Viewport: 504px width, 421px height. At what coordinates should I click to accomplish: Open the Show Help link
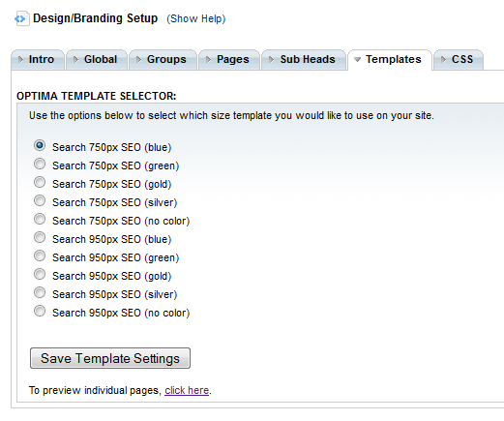point(196,18)
